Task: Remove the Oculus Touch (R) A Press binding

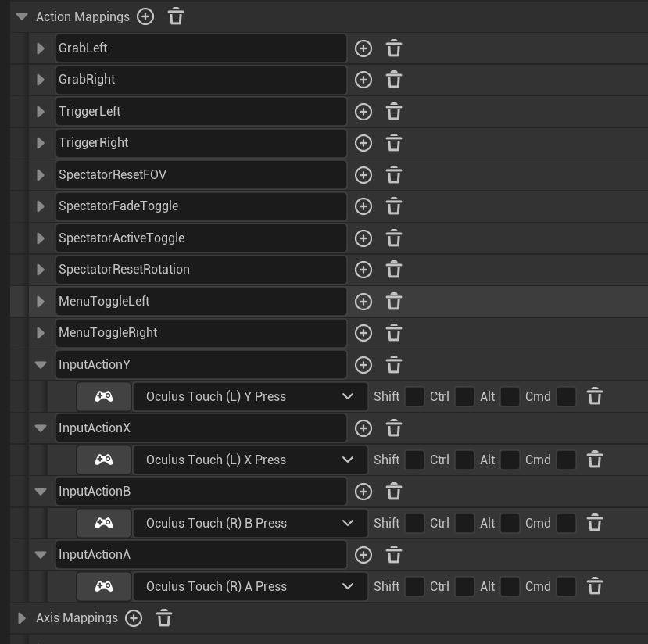Action: click(595, 587)
